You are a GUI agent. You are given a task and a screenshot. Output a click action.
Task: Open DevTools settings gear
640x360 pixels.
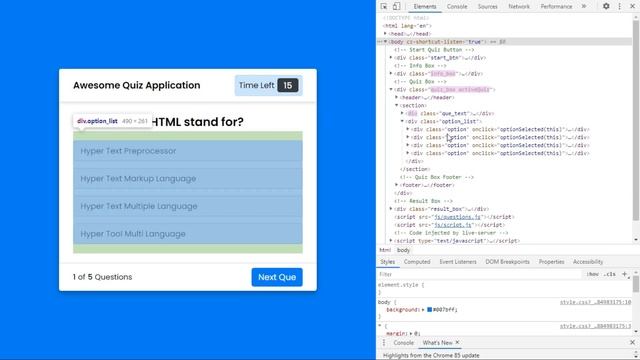(606, 6)
